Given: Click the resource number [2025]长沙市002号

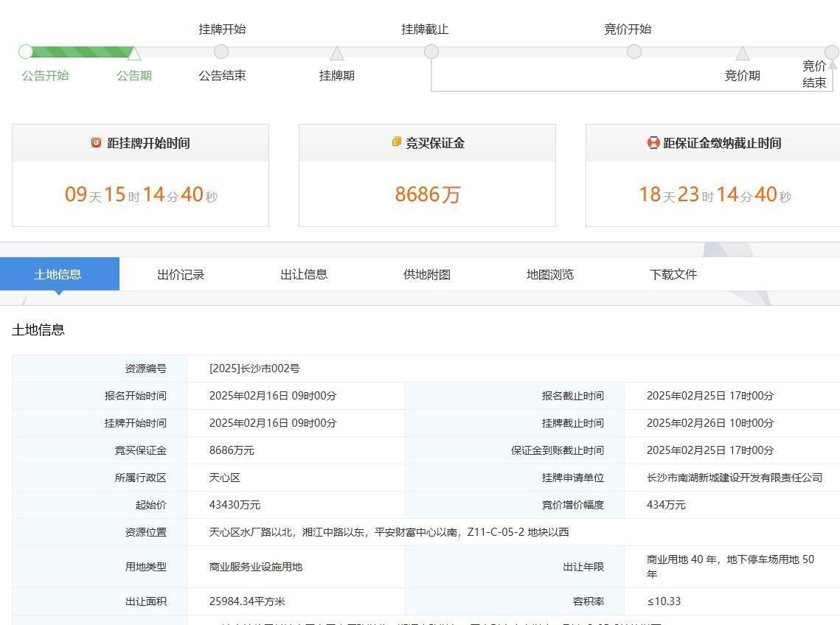Looking at the screenshot, I should click(x=254, y=369).
